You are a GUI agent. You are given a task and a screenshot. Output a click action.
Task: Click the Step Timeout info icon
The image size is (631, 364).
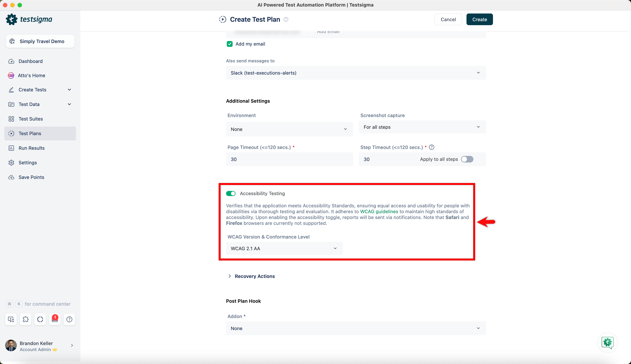[x=431, y=147]
